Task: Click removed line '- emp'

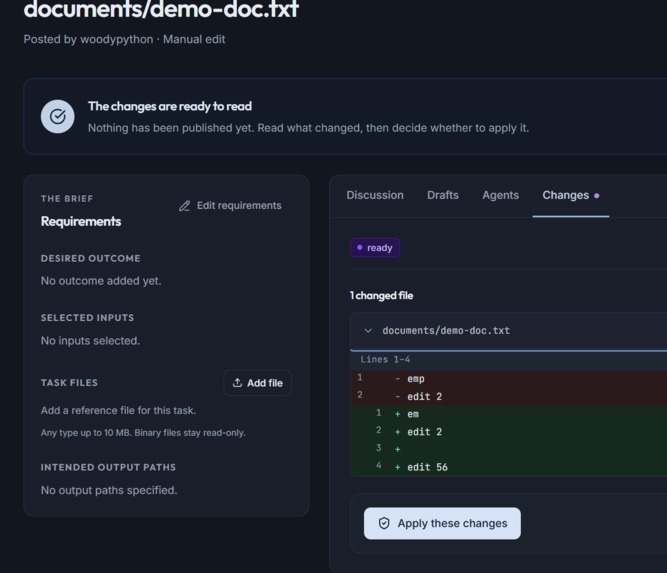Action: pyautogui.click(x=508, y=379)
